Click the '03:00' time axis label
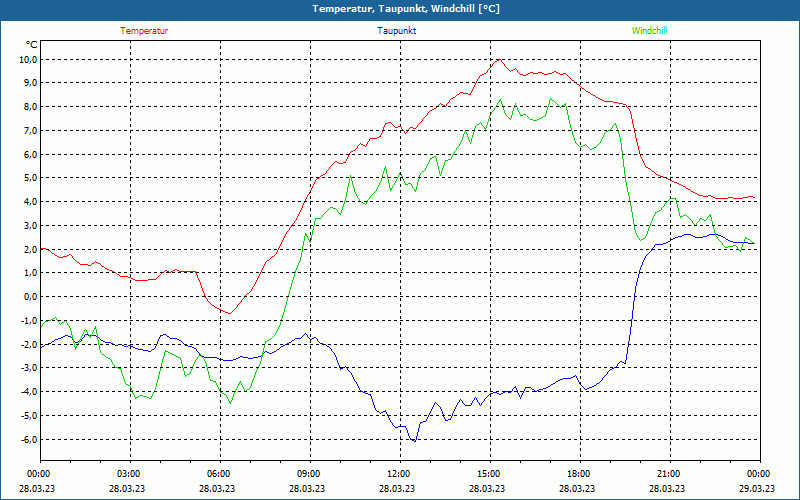 tap(128, 474)
